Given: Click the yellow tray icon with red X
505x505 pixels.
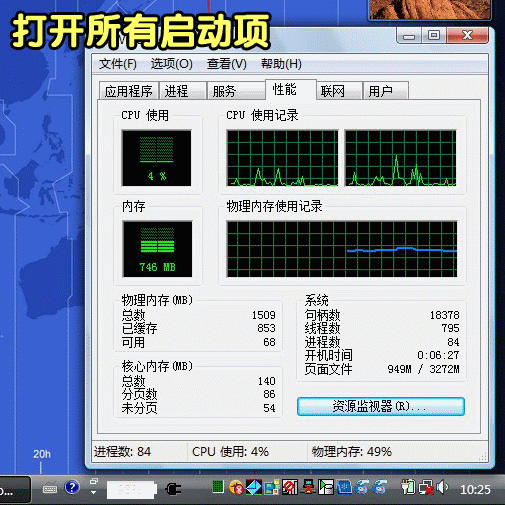Looking at the screenshot, I should click(236, 488).
